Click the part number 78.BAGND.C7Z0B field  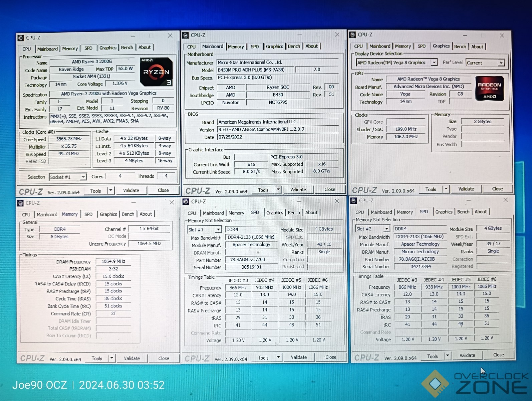click(252, 260)
